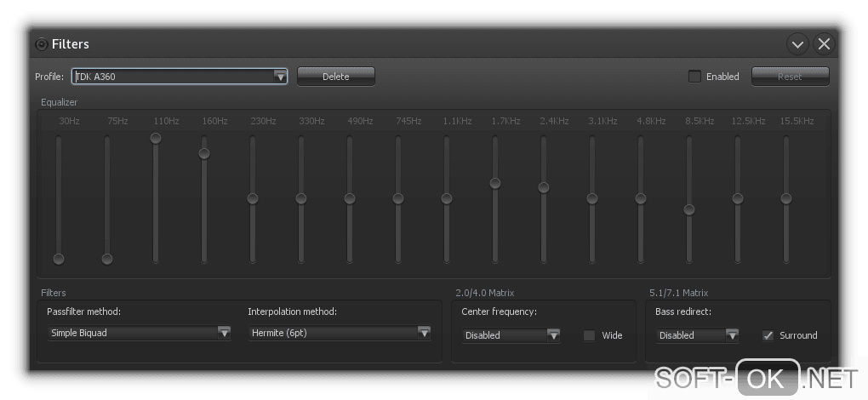This screenshot has height=400, width=868.
Task: Click the 1.7KHz band label
Action: [506, 121]
